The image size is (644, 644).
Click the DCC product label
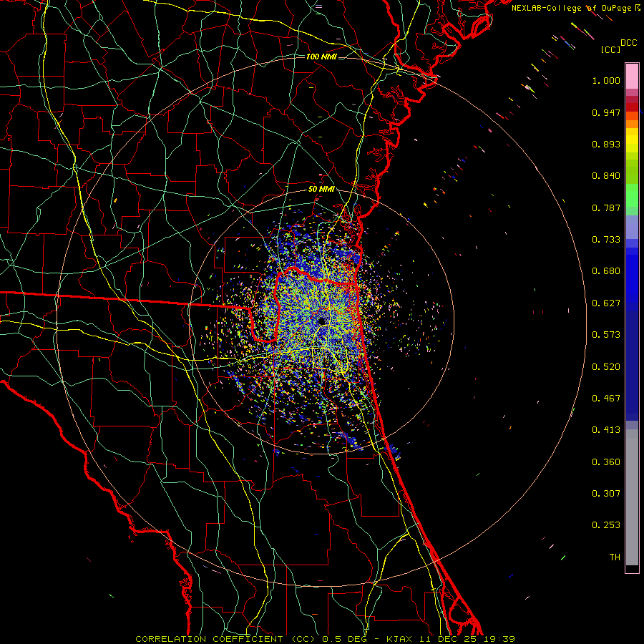click(629, 43)
